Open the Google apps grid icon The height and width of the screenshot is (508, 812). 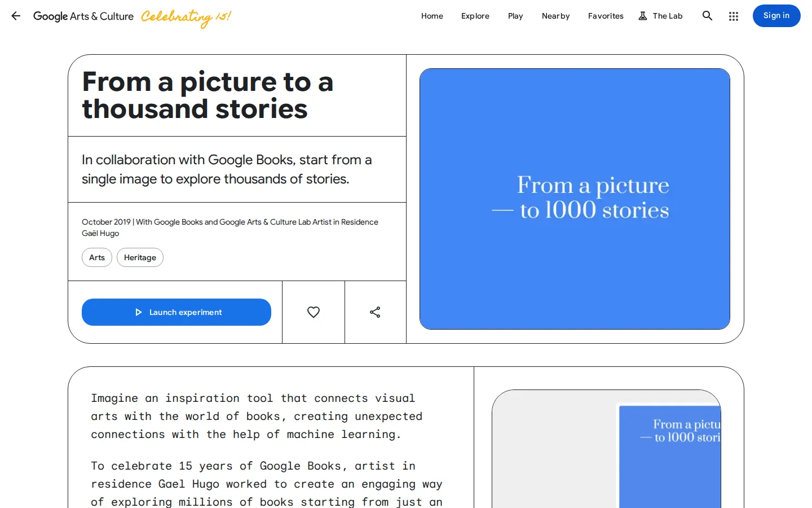point(734,16)
